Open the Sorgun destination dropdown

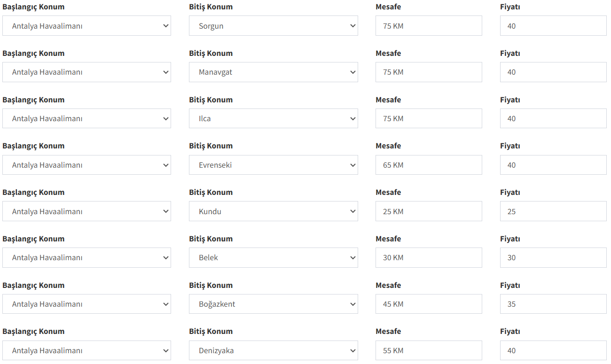273,26
